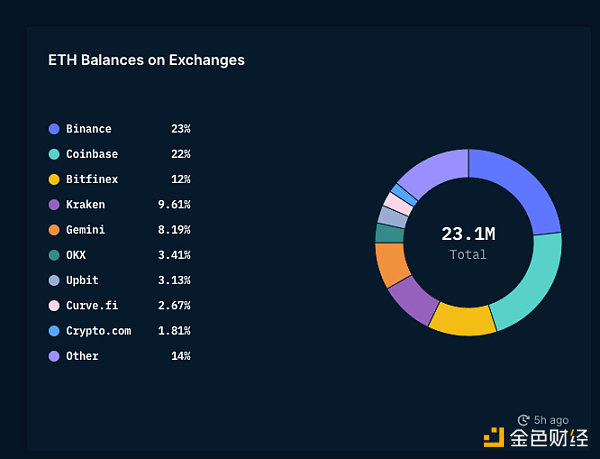The image size is (600, 459).
Task: Click the 23.1M total figure
Action: [x=468, y=234]
